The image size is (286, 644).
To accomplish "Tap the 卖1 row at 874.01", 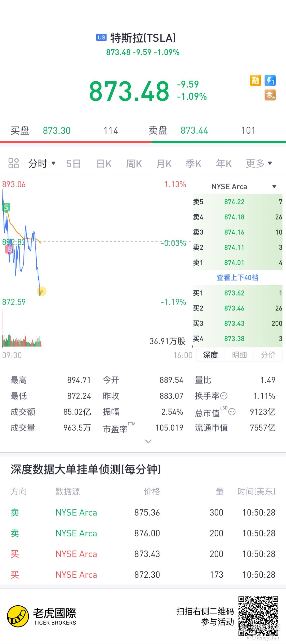I will point(237,262).
